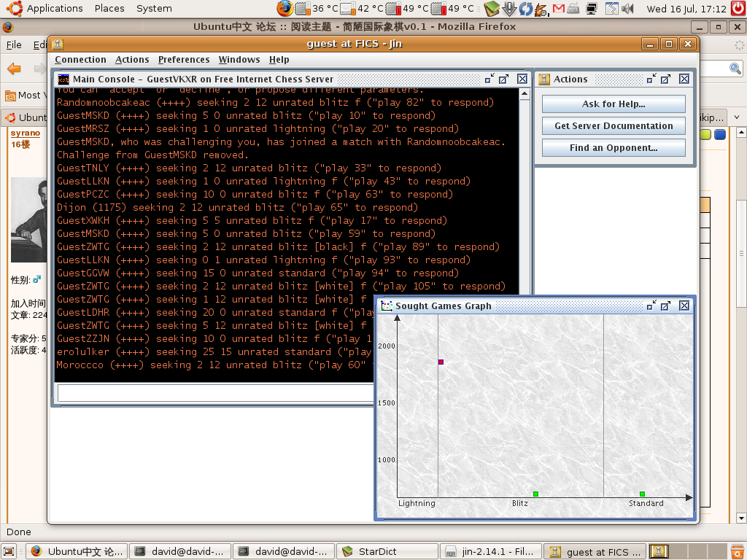This screenshot has width=747, height=560.
Task: Open the Gmail notifier tray icon
Action: pyautogui.click(x=558, y=8)
